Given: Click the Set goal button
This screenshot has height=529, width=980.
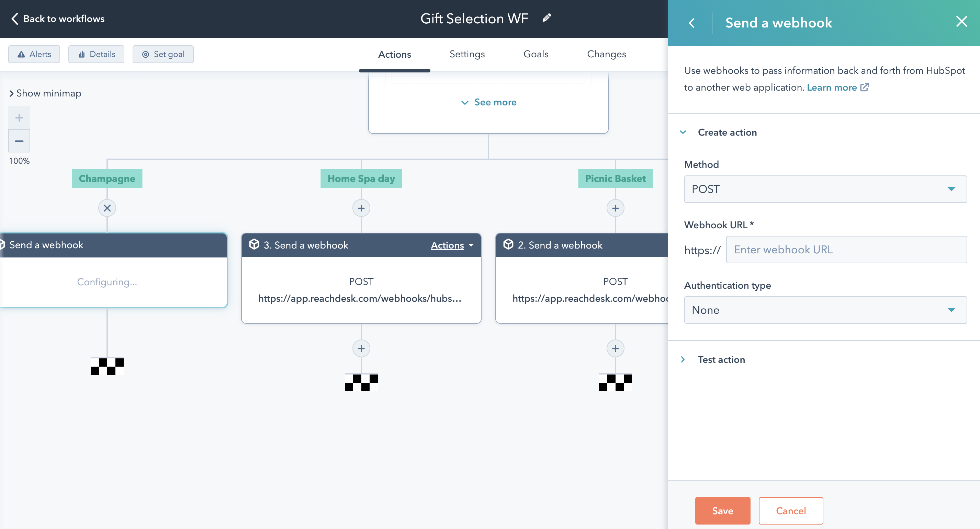Looking at the screenshot, I should [163, 54].
